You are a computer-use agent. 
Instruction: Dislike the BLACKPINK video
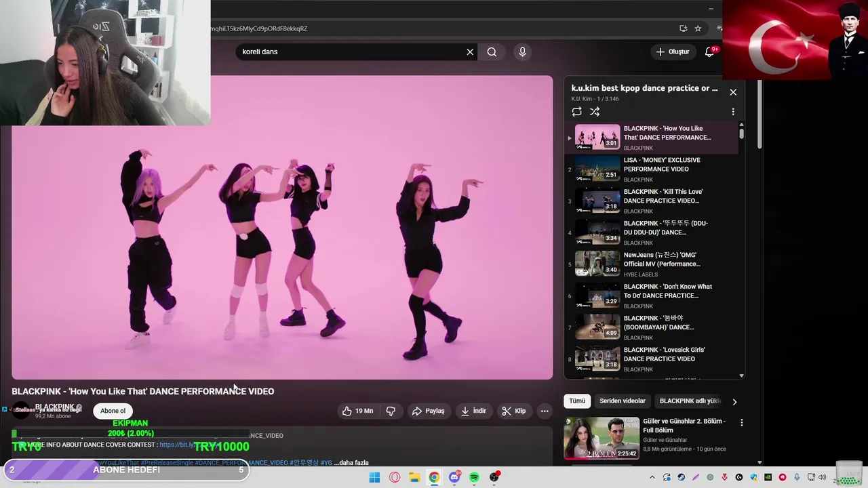[x=391, y=411]
